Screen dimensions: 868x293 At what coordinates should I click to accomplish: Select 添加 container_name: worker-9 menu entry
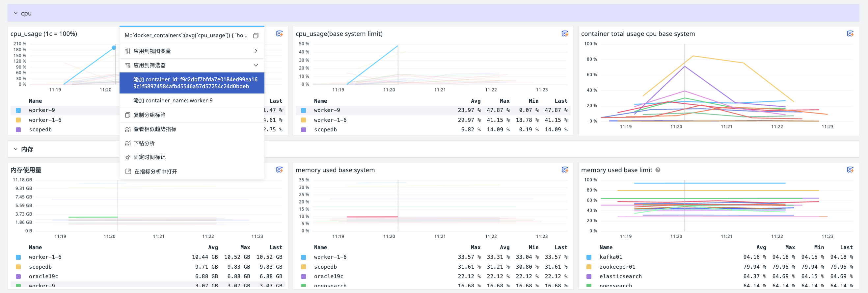(x=173, y=100)
